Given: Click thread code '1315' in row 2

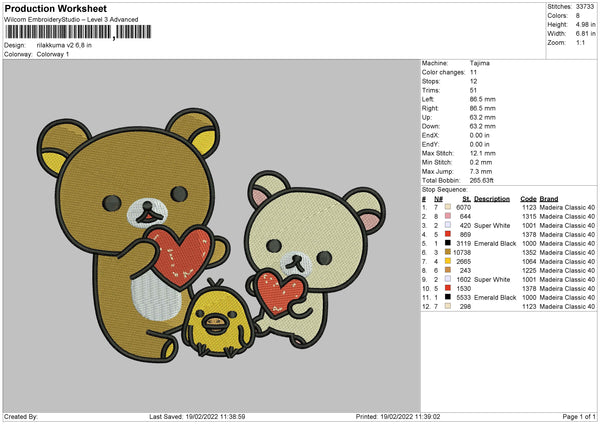Looking at the screenshot, I should [529, 217].
